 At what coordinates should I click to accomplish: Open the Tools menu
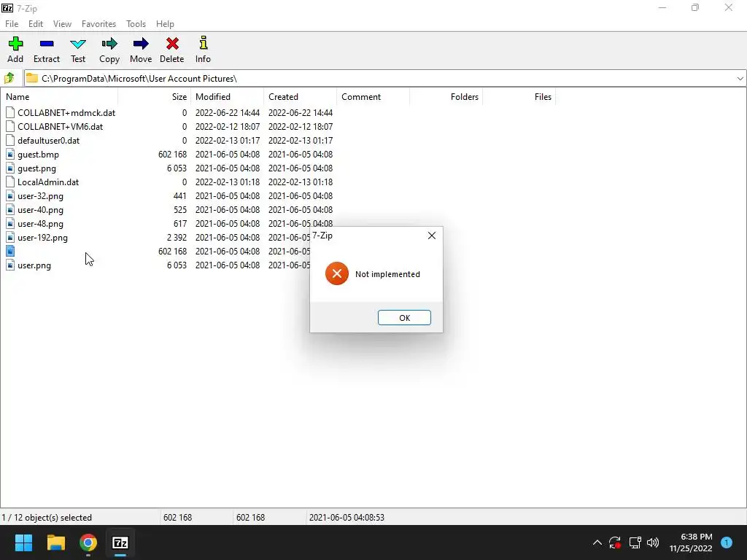[x=136, y=24]
